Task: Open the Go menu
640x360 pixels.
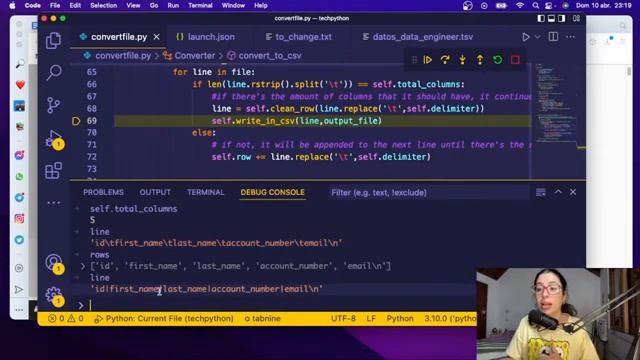Action: (154, 6)
